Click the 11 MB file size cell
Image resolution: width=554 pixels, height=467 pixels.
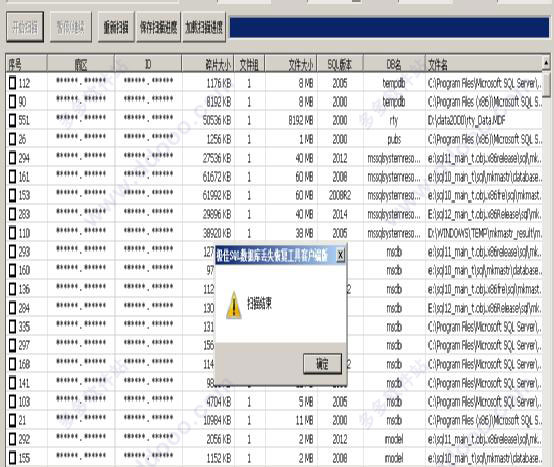click(x=291, y=420)
